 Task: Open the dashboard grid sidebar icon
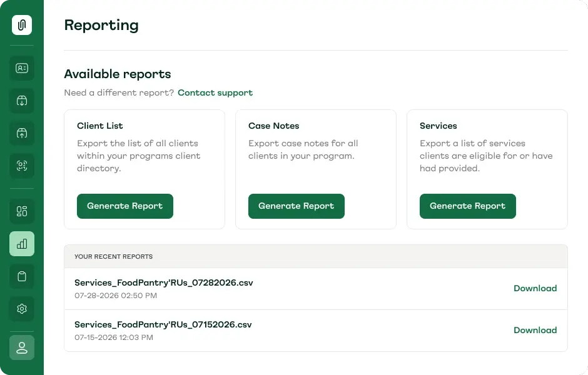point(22,211)
